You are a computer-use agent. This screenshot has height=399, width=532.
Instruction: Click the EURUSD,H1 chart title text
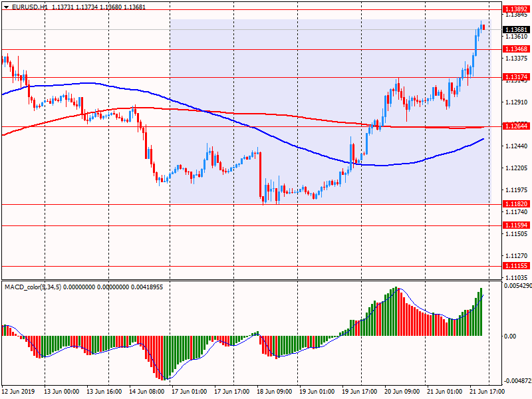30,7
